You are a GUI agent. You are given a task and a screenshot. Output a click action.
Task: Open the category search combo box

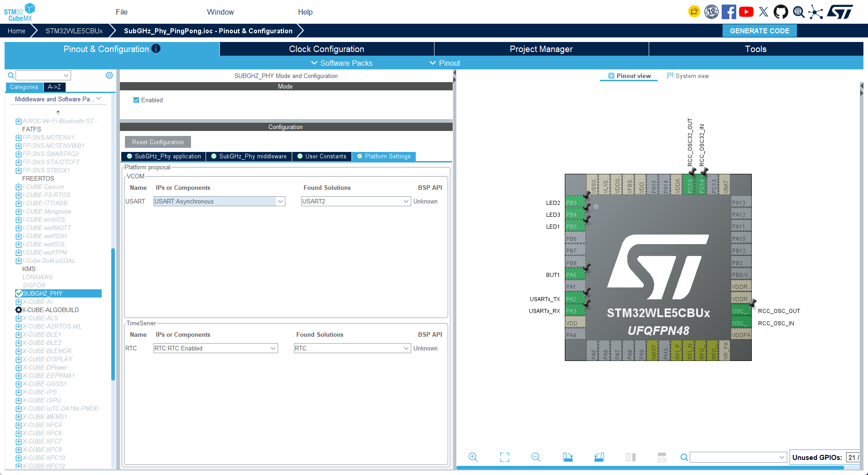pyautogui.click(x=43, y=75)
